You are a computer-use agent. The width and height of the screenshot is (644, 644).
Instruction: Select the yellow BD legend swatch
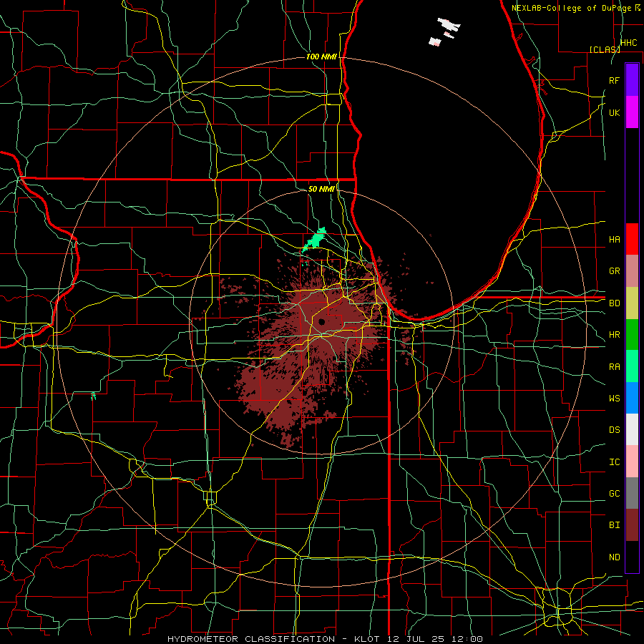pos(632,303)
